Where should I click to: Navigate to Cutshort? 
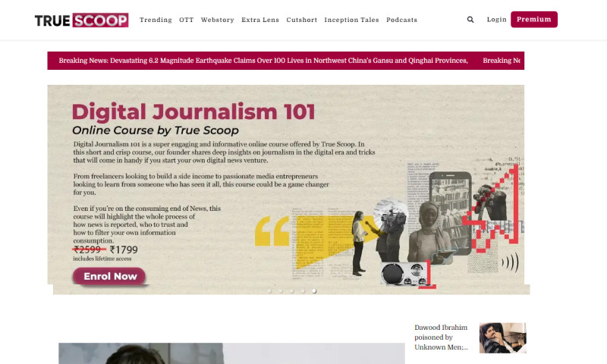coord(301,20)
